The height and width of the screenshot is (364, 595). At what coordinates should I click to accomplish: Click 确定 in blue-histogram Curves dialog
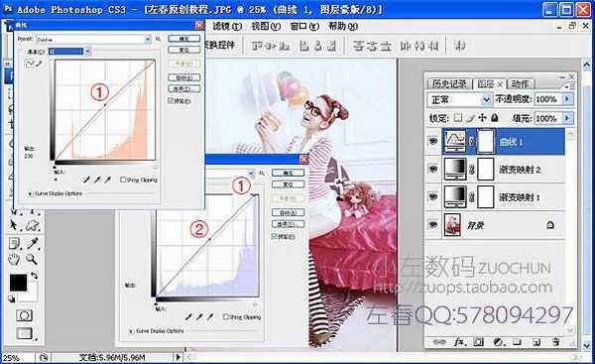[x=288, y=174]
